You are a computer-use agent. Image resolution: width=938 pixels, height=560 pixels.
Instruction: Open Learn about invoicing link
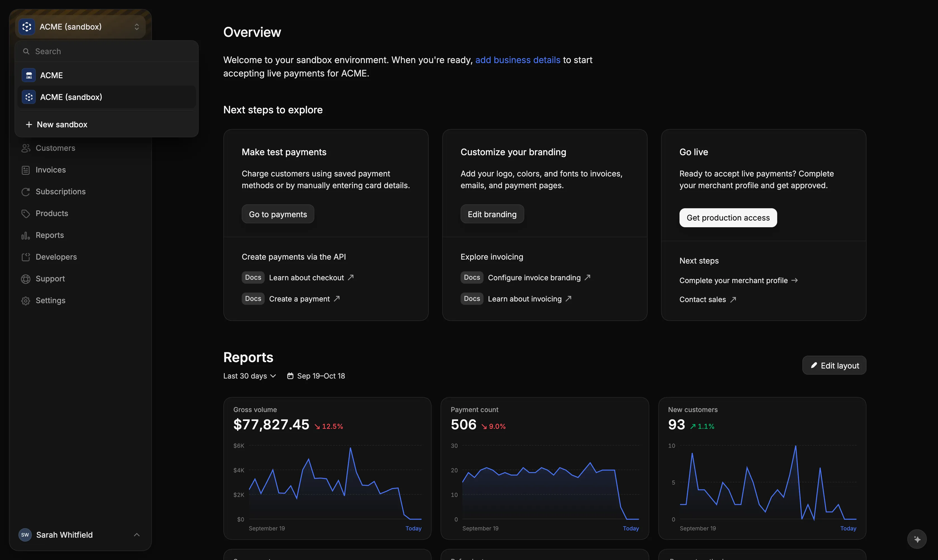529,299
